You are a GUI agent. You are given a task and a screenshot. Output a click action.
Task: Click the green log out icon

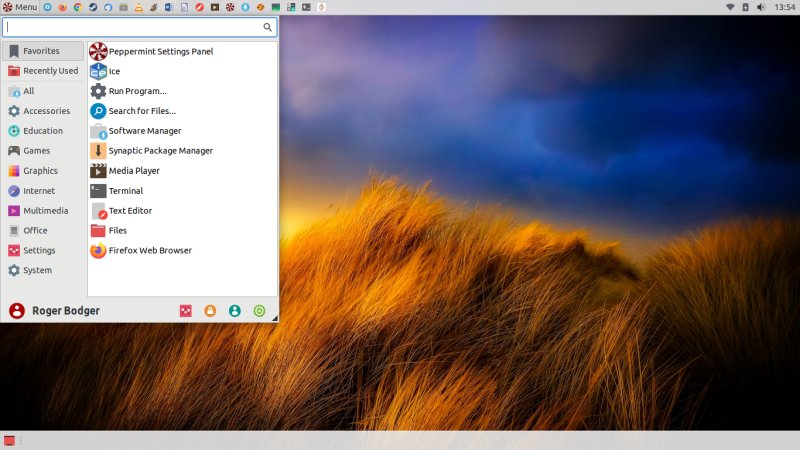tap(260, 311)
